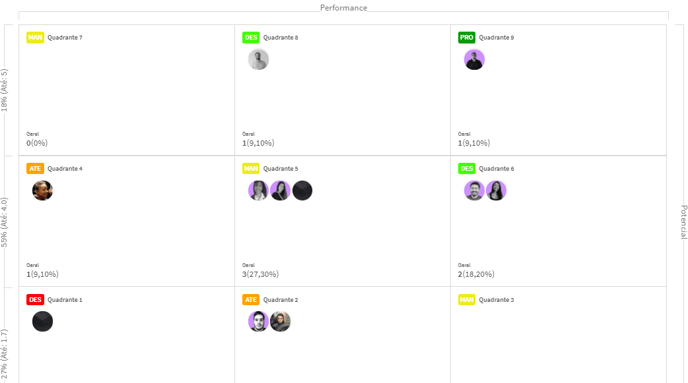This screenshot has height=383, width=688.
Task: Open the employee avatar in Quadrante 9
Action: point(474,60)
